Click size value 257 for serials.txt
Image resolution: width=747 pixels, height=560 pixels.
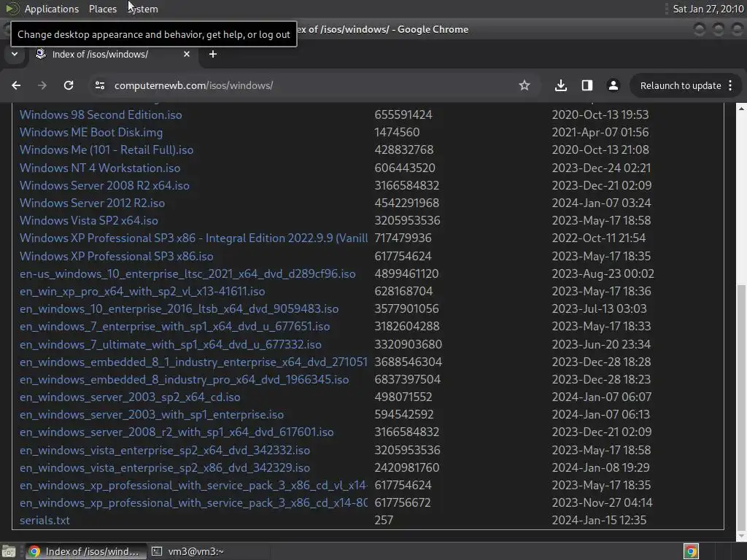(384, 521)
